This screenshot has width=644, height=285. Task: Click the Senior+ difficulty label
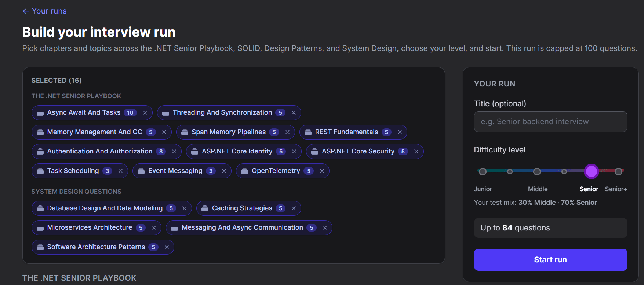(x=616, y=189)
